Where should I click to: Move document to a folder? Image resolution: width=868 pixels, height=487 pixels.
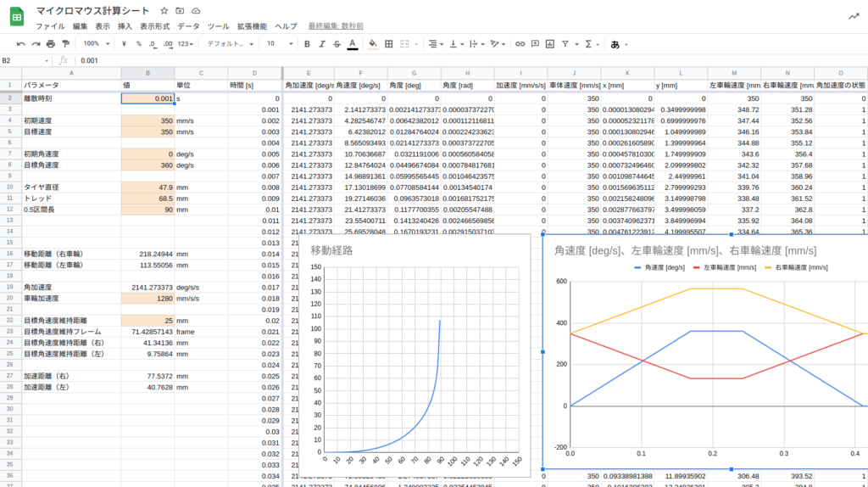pyautogui.click(x=180, y=10)
